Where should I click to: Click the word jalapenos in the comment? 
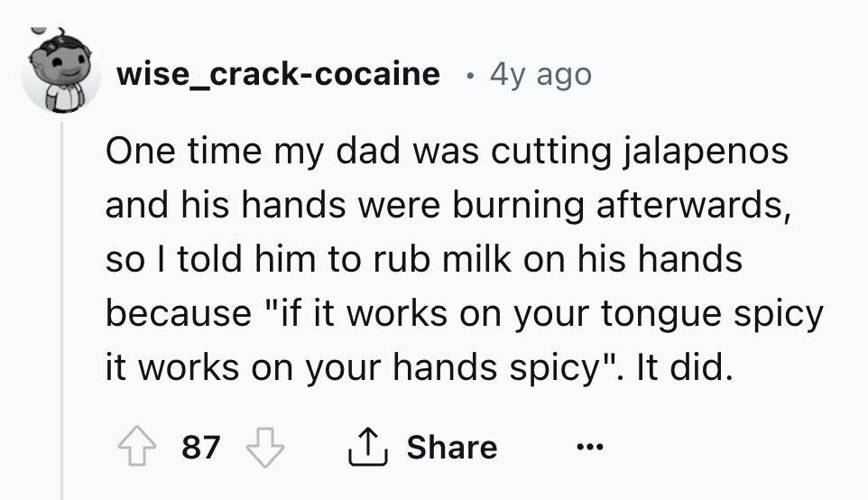706,152
